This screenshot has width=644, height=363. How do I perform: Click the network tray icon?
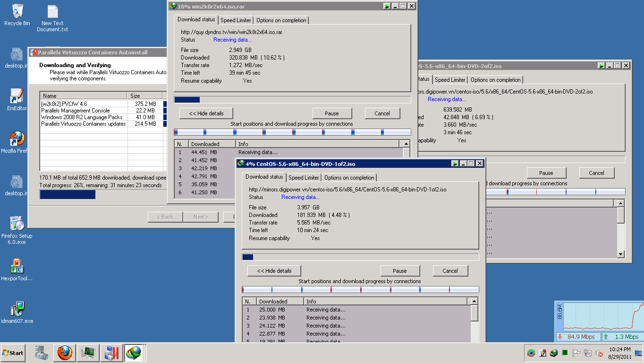pyautogui.click(x=588, y=353)
